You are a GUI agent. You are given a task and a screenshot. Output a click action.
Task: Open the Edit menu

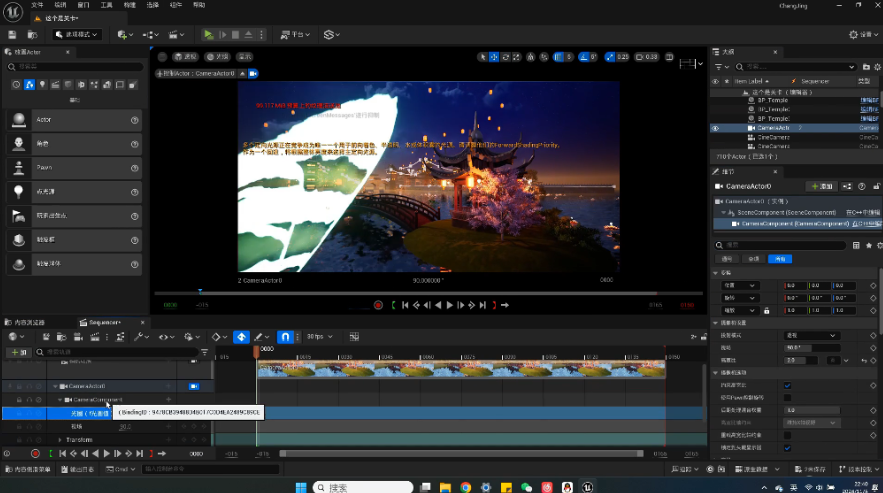click(x=60, y=5)
